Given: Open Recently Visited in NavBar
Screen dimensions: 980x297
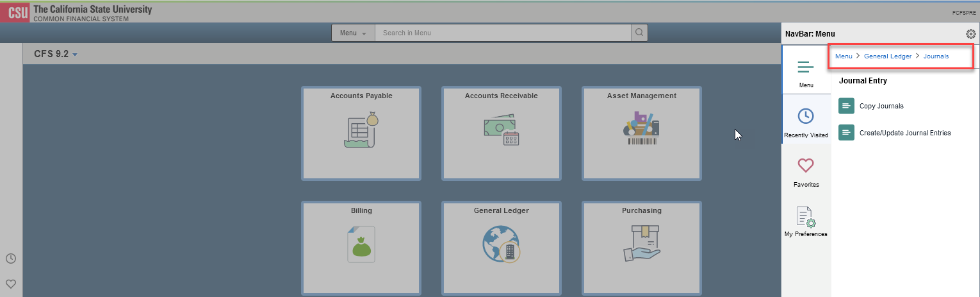Looking at the screenshot, I should [x=806, y=121].
